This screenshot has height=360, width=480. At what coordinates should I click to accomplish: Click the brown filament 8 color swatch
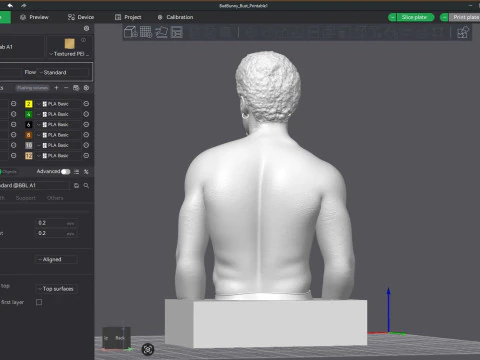point(29,135)
